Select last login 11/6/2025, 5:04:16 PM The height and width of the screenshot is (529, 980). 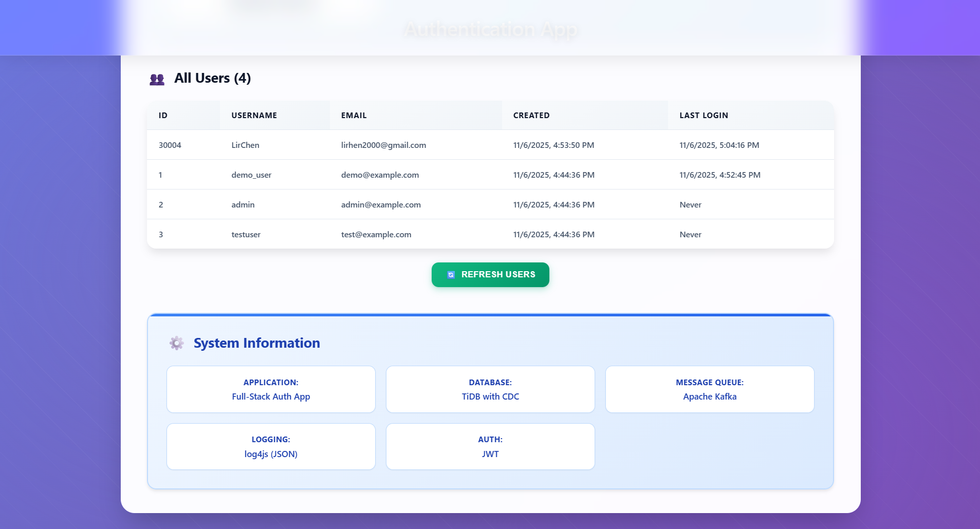click(719, 145)
